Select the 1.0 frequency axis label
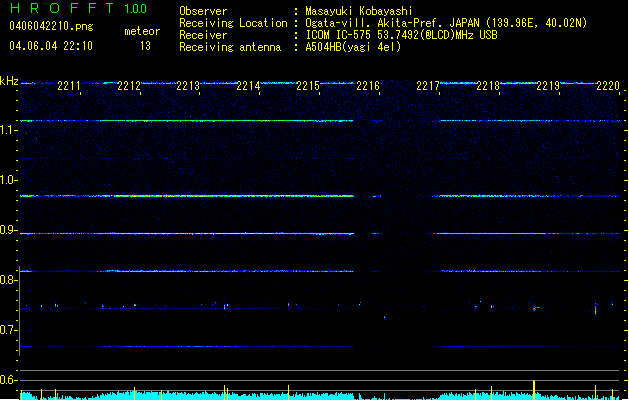Image resolution: width=629 pixels, height=400 pixels. coord(9,180)
